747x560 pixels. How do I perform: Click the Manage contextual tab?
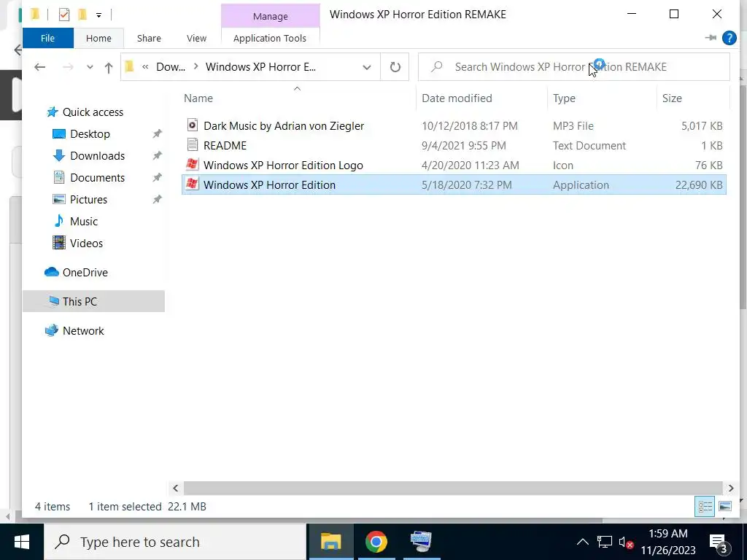coord(270,16)
